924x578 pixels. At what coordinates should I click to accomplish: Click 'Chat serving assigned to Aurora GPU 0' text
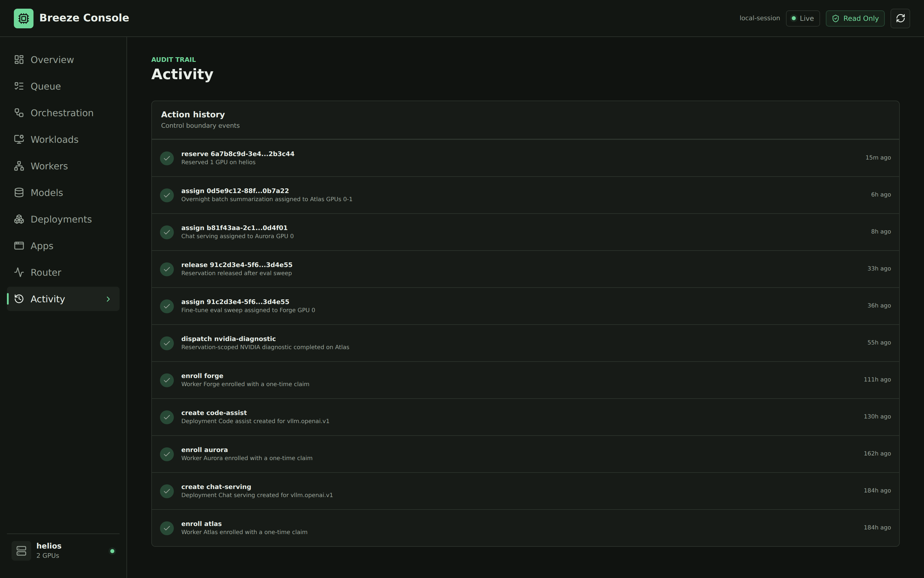237,236
